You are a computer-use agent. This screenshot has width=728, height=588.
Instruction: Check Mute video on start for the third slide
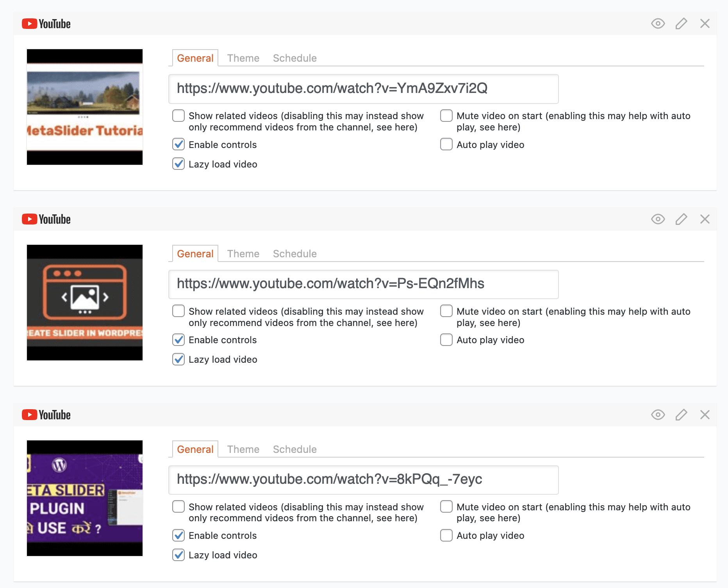tap(446, 506)
